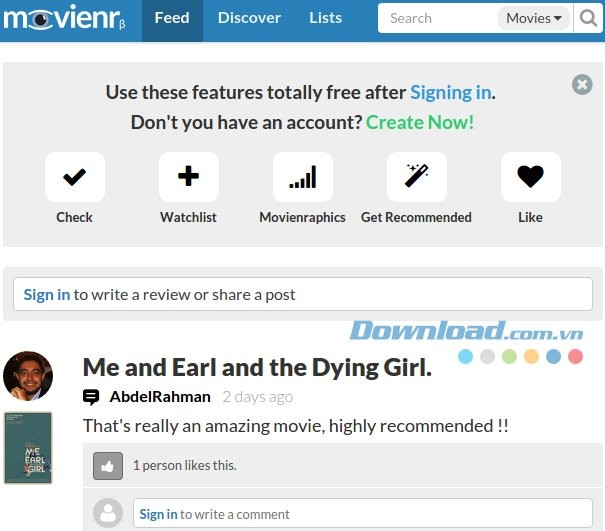Open Me and Earl movie poster thumbnail

pyautogui.click(x=28, y=448)
